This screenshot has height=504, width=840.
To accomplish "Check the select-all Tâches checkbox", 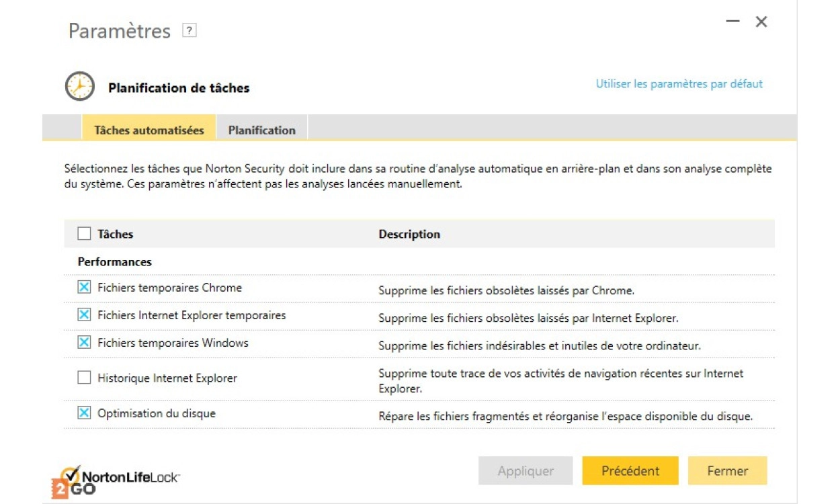I will coord(84,234).
